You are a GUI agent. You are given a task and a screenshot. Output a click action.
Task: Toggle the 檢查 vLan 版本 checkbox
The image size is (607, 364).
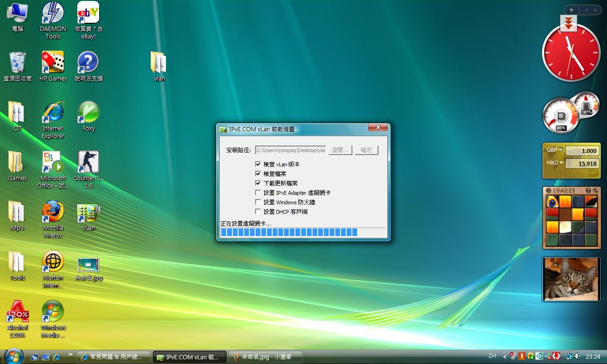(x=258, y=164)
